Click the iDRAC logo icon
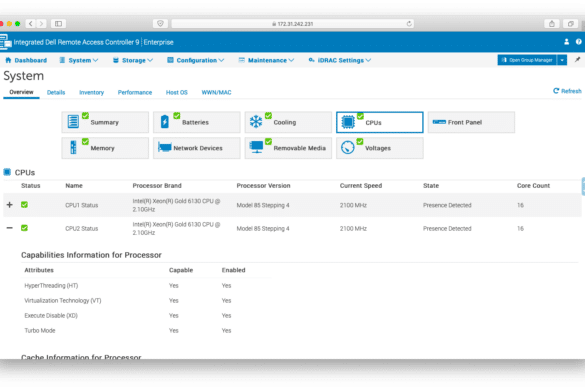 (x=5, y=42)
